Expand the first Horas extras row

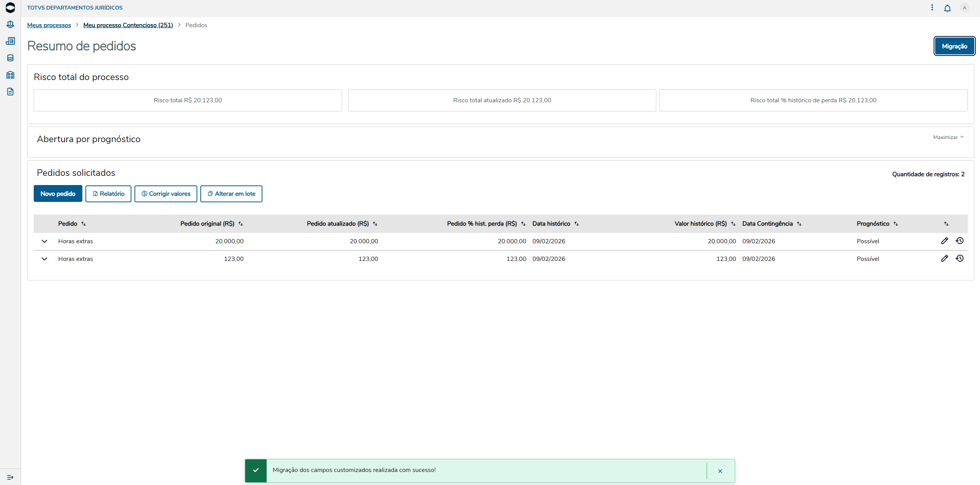pyautogui.click(x=44, y=241)
